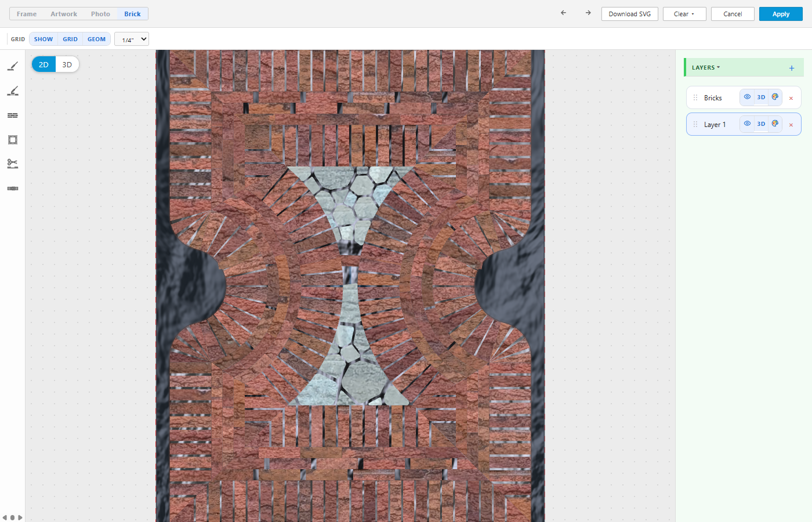The image size is (812, 522).
Task: Hide Layer 1 with eye icon
Action: (747, 124)
